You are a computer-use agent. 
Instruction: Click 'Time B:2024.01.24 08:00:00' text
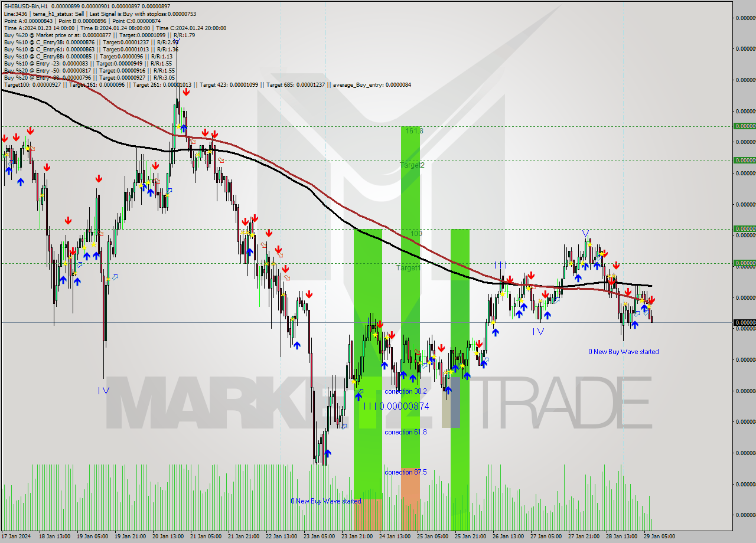pyautogui.click(x=115, y=28)
